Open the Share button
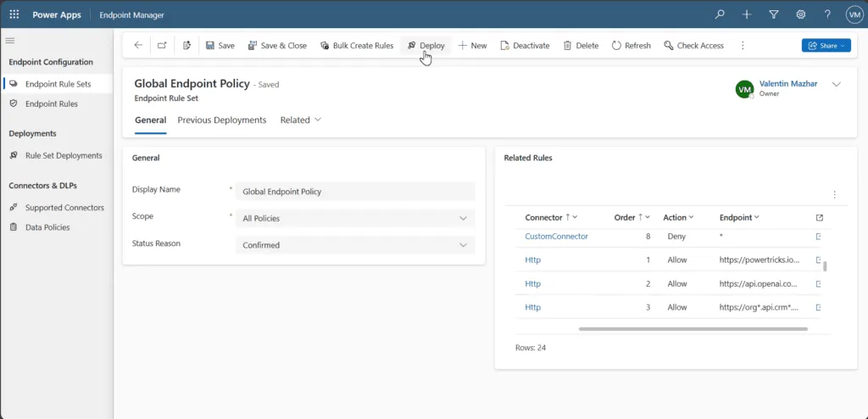The image size is (868, 419). pyautogui.click(x=826, y=46)
